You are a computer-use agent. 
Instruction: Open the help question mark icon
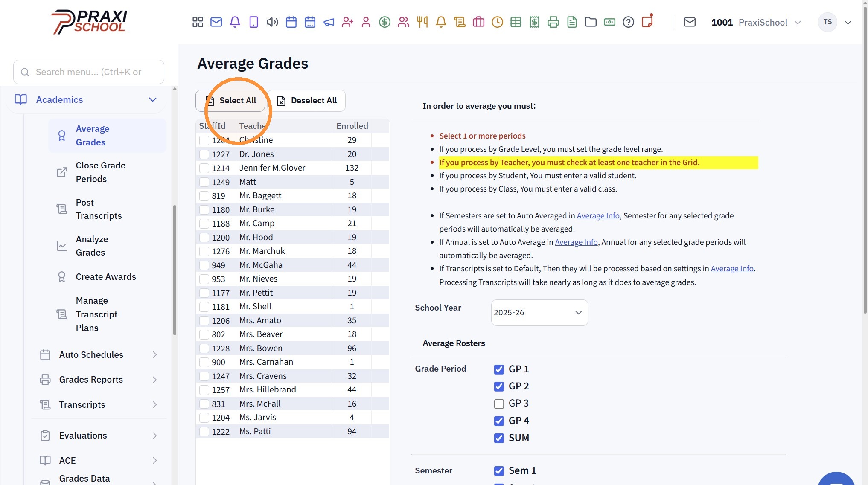[x=629, y=22]
